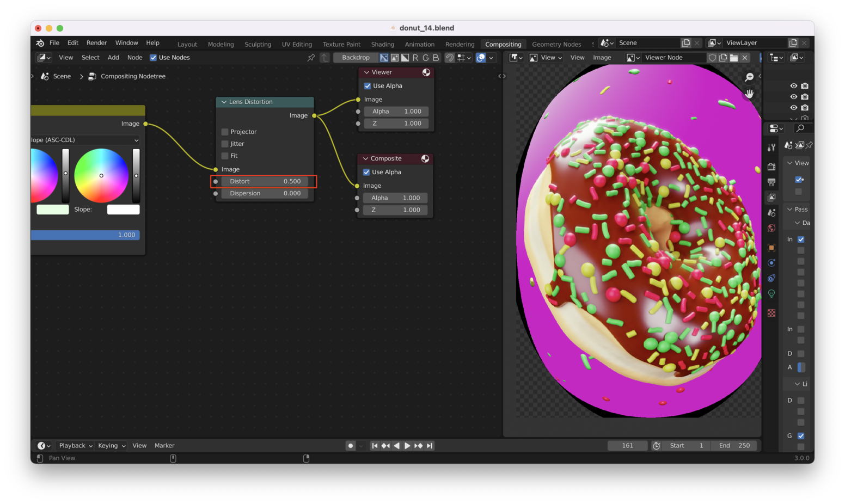845x504 pixels.
Task: Collapse the Composite node
Action: [365, 158]
